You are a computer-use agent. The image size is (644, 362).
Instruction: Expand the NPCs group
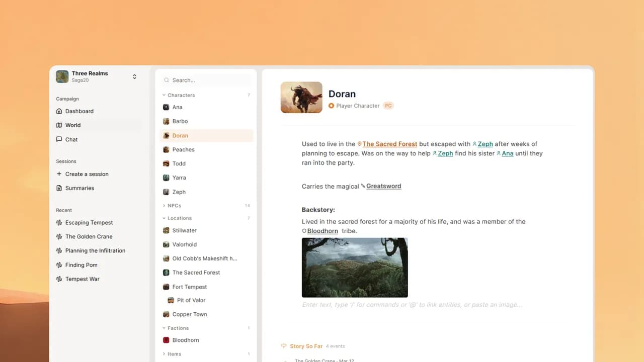(164, 206)
